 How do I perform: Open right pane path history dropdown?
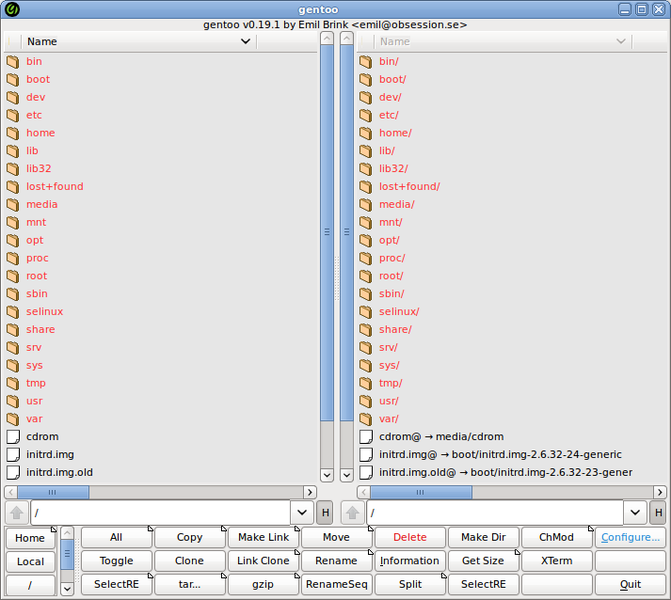click(x=635, y=512)
